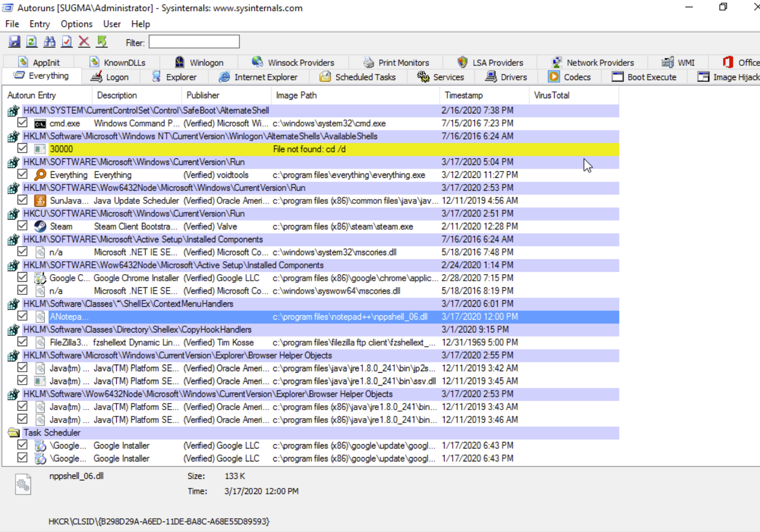This screenshot has height=532, width=760.
Task: Click the Refresh toolbar icon
Action: (x=31, y=42)
